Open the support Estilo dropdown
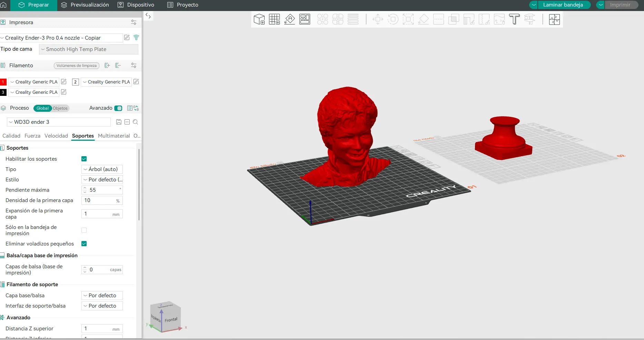The height and width of the screenshot is (340, 644). 102,180
